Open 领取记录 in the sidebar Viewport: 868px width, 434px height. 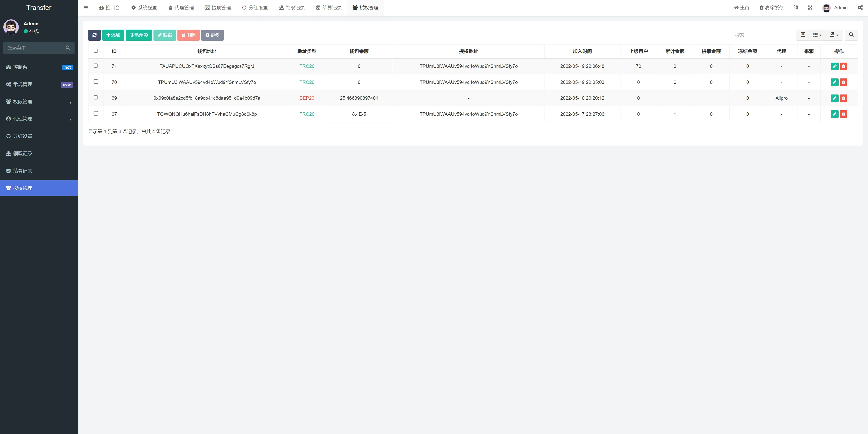coord(23,154)
